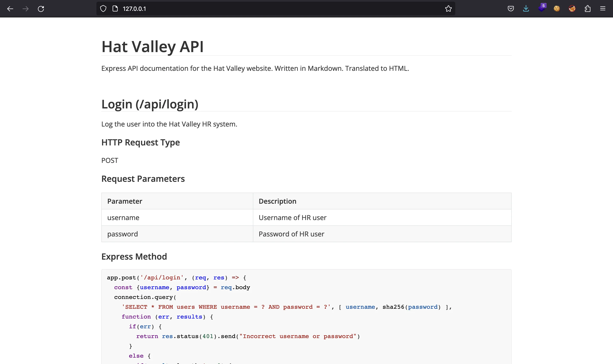The height and width of the screenshot is (364, 613).
Task: Click the Hat Valley API heading
Action: [x=152, y=47]
